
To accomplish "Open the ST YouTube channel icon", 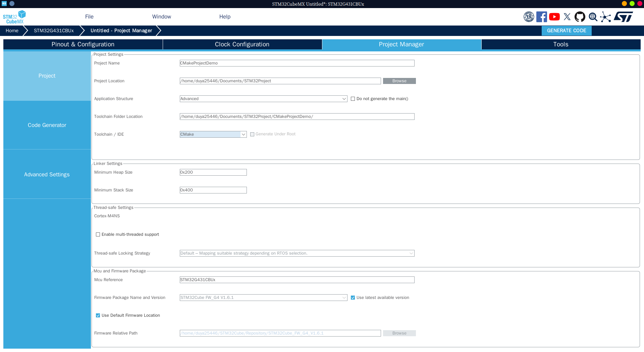I will [x=554, y=17].
